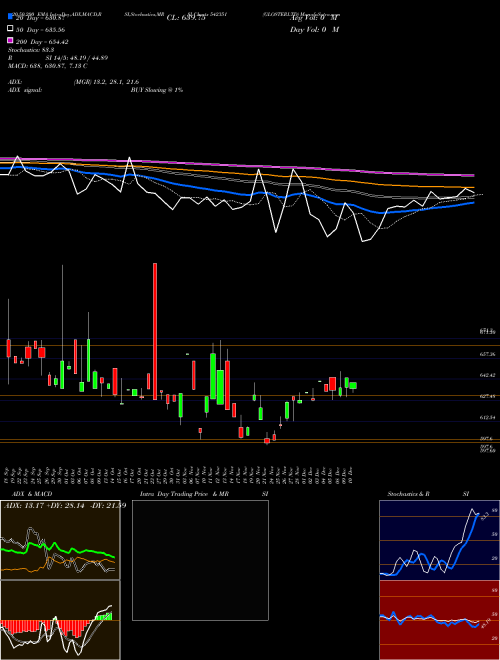Open the MACD histogram chart panel
This screenshot has height=660, width=500.
click(60, 620)
